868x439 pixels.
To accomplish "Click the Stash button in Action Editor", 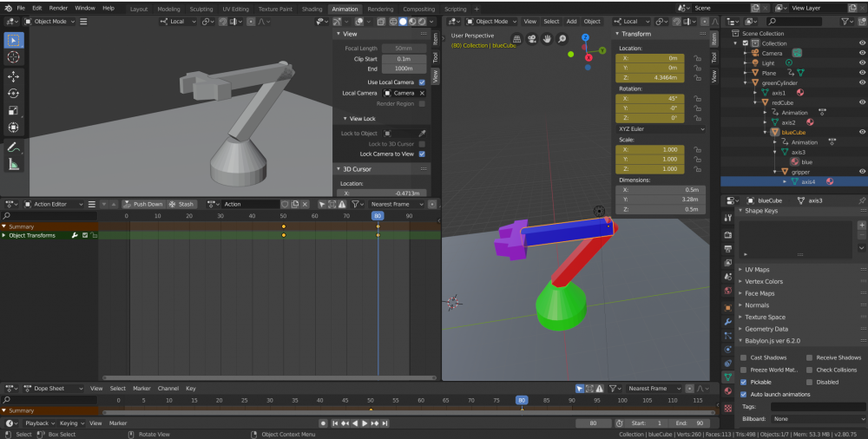I will click(x=181, y=205).
